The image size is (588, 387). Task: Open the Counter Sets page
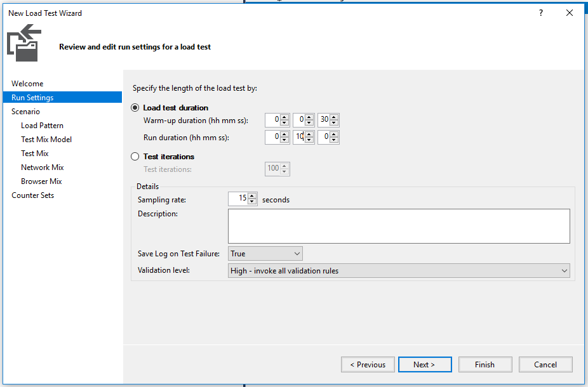point(32,195)
